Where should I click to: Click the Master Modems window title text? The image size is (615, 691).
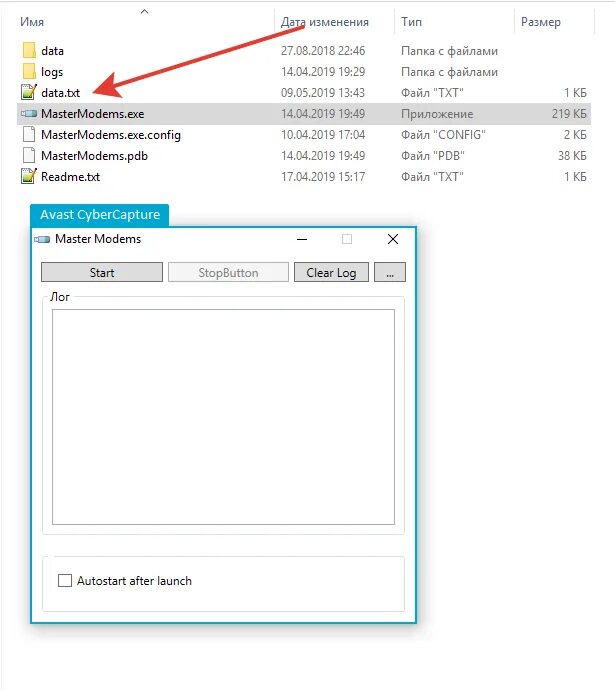point(98,239)
